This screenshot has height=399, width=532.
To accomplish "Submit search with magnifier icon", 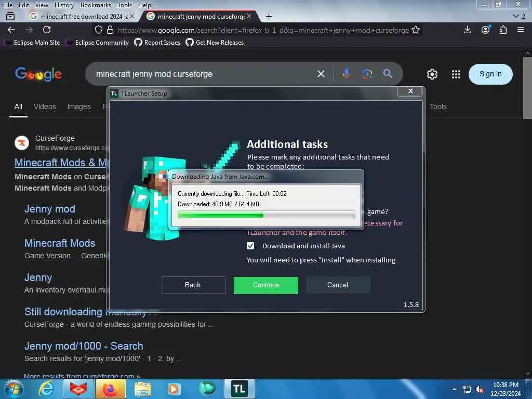I will (388, 74).
